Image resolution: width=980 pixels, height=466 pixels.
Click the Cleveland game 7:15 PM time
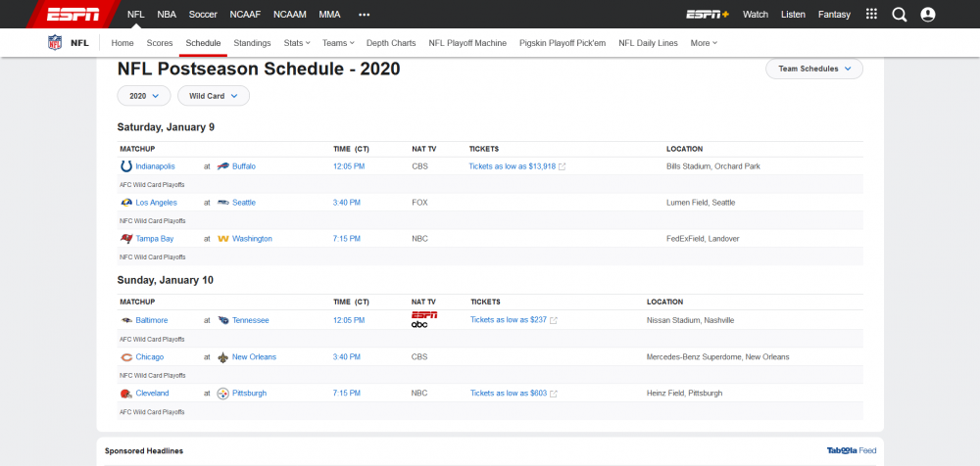[x=347, y=393]
